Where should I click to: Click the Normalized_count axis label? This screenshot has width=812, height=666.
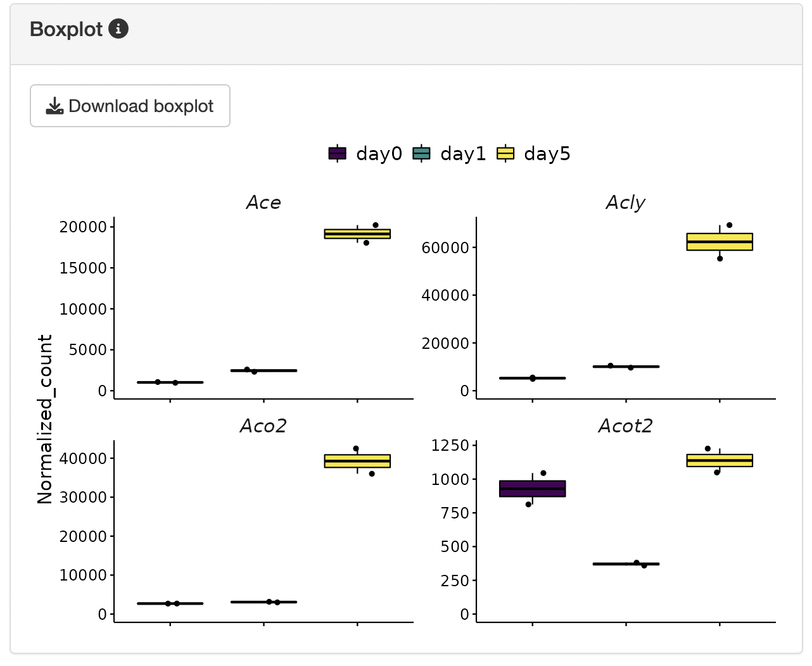tap(45, 419)
